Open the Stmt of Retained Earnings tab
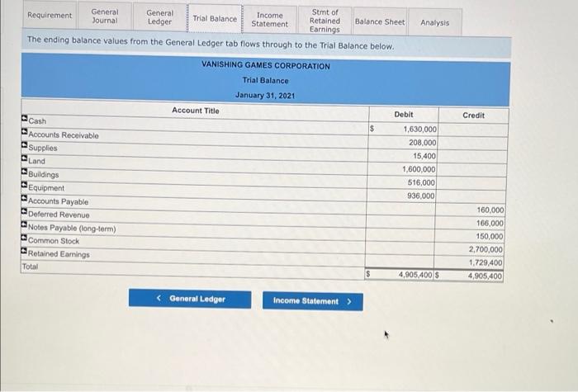Image resolution: width=578 pixels, height=392 pixels. [x=325, y=21]
